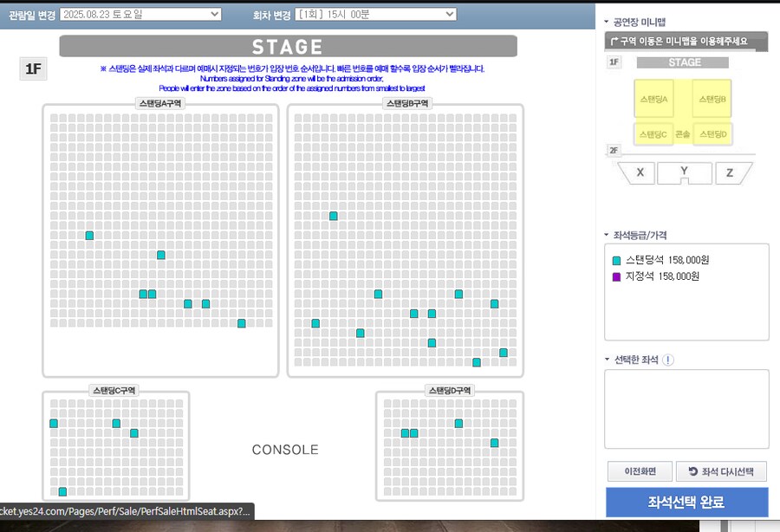The image size is (780, 532).
Task: Click the 이전화면 button
Action: click(639, 471)
